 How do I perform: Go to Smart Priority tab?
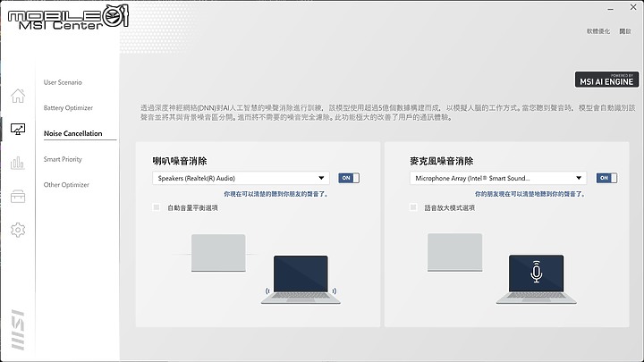click(x=63, y=159)
